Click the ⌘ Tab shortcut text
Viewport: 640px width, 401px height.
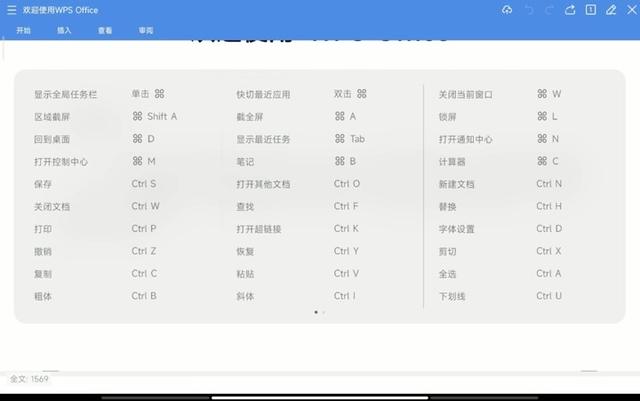coord(350,139)
